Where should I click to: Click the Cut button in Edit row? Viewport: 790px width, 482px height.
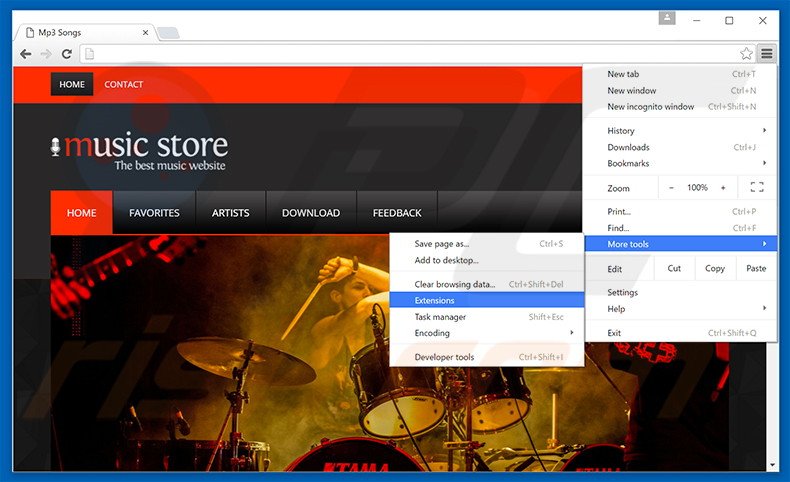click(x=674, y=268)
